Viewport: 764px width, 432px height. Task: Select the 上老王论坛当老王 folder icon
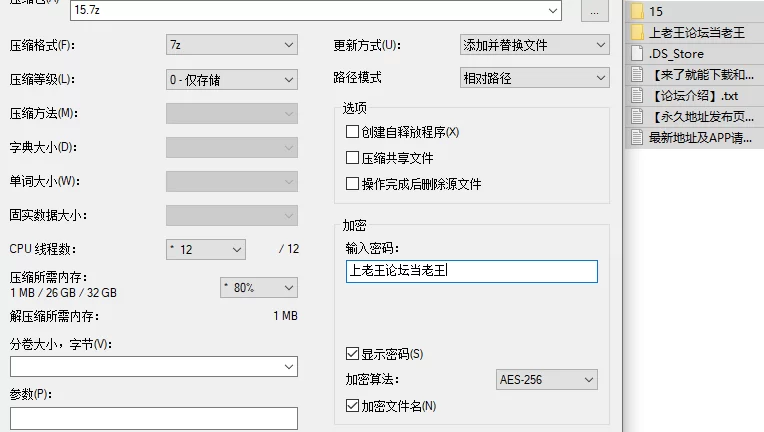(637, 32)
